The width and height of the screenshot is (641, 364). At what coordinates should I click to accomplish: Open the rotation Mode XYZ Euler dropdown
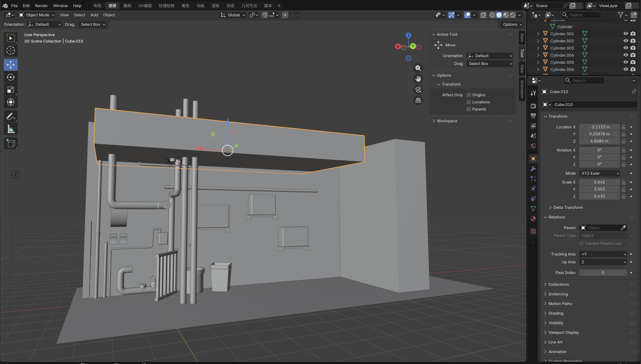point(599,173)
